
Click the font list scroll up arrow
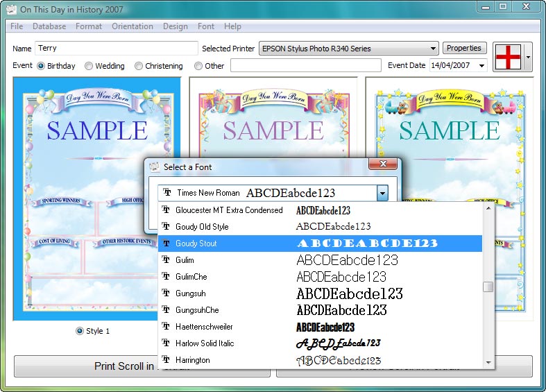coord(488,209)
